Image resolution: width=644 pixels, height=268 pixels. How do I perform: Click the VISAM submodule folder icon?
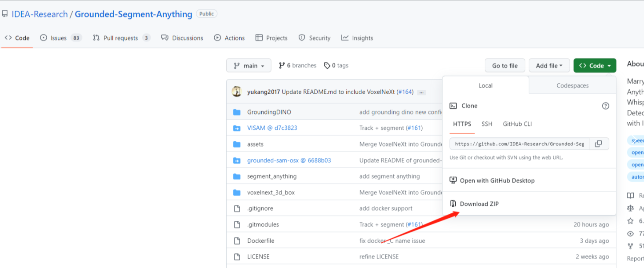point(237,128)
